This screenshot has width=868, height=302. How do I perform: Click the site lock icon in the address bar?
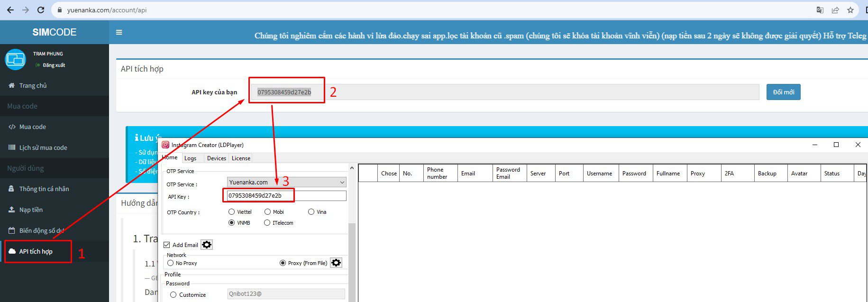pos(60,10)
